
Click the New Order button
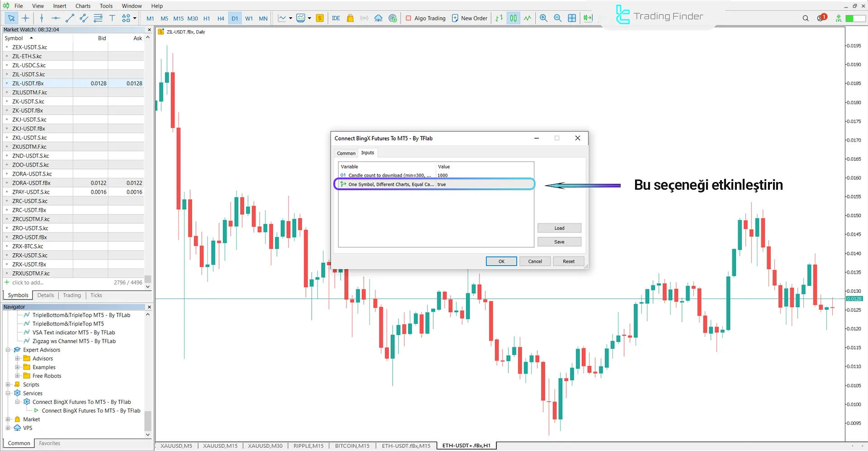click(x=470, y=18)
